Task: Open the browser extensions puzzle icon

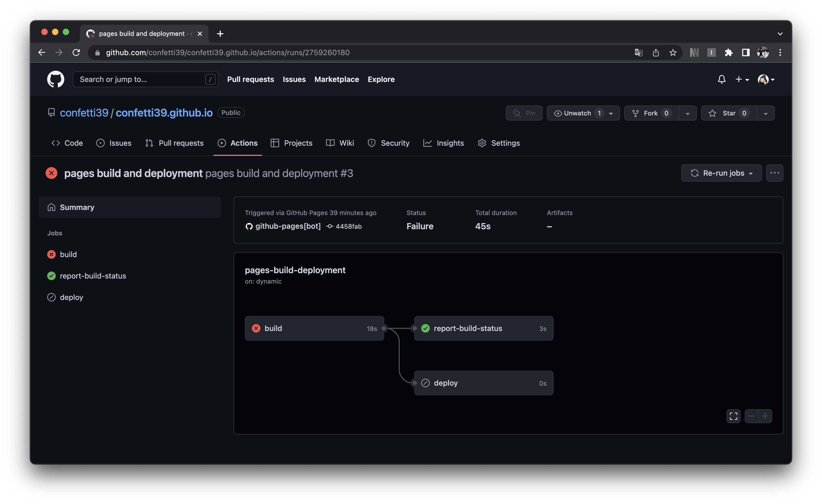Action: click(x=728, y=52)
